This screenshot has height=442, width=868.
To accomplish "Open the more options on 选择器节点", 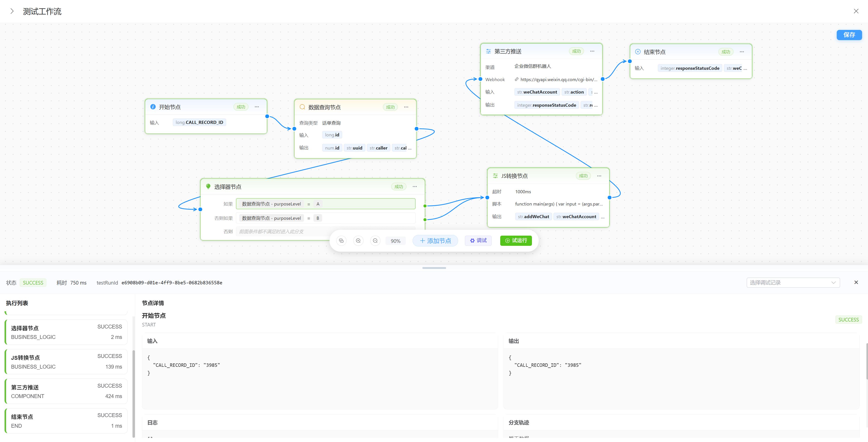I will click(x=415, y=186).
